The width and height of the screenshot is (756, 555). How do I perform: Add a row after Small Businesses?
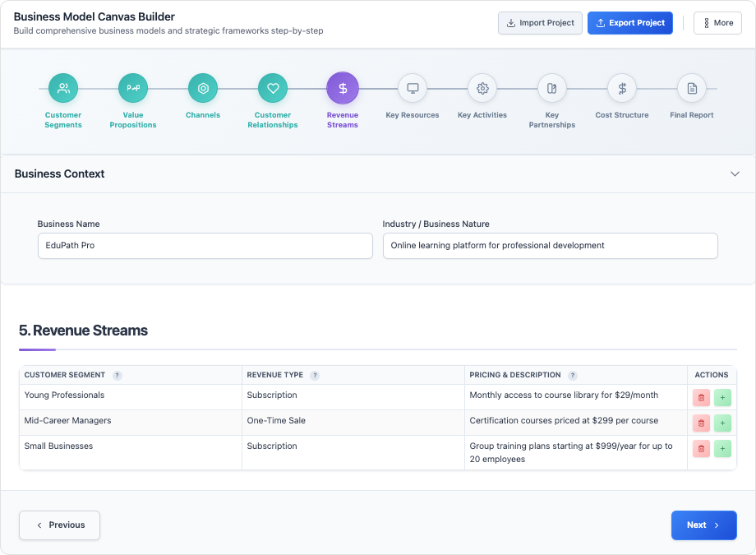723,449
